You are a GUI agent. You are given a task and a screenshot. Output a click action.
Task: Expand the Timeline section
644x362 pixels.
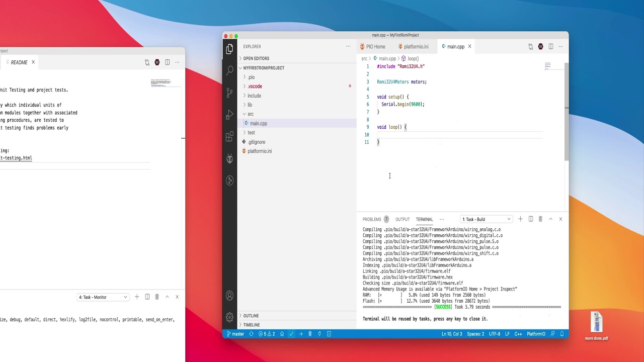[x=252, y=325]
